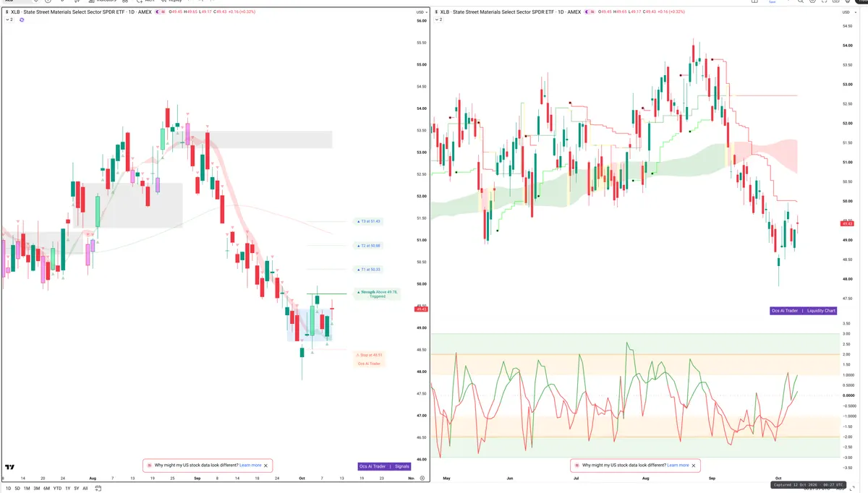Click the purple indicator icon below left legend
The height and width of the screenshot is (493, 868).
(22, 20)
